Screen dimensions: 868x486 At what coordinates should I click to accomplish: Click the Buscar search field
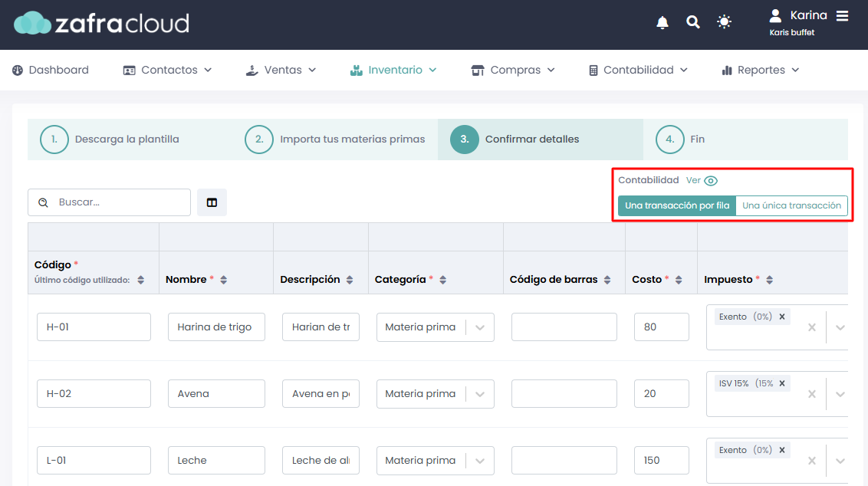109,202
